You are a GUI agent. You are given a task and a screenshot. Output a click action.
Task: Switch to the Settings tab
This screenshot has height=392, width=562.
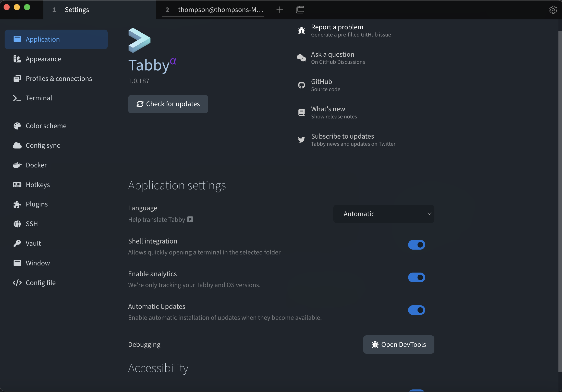point(77,10)
